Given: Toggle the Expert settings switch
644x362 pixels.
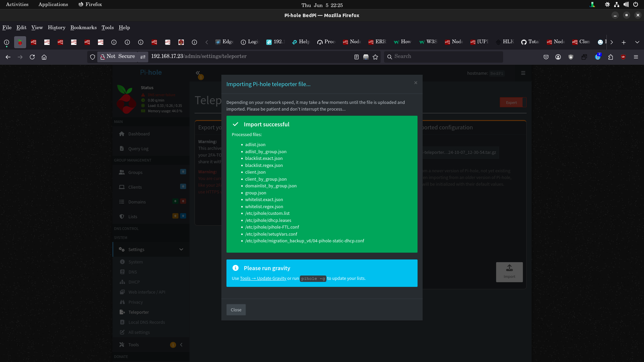Looking at the screenshot, I should 513,103.
